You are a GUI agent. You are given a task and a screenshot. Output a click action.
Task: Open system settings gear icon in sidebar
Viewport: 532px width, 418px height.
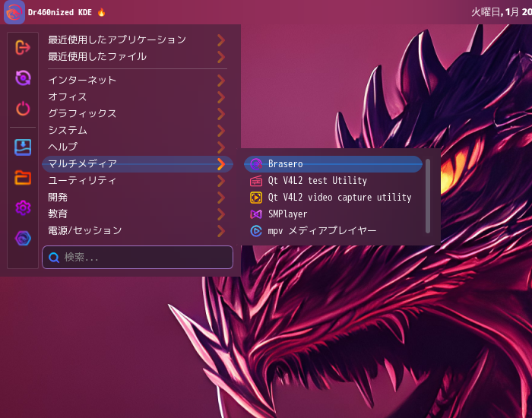click(23, 207)
